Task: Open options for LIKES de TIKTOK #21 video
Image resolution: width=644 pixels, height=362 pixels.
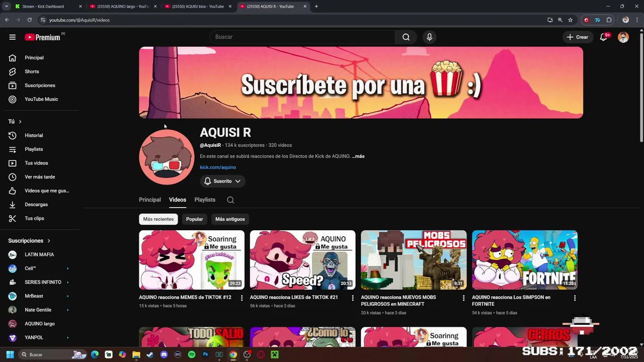Action: point(353,298)
